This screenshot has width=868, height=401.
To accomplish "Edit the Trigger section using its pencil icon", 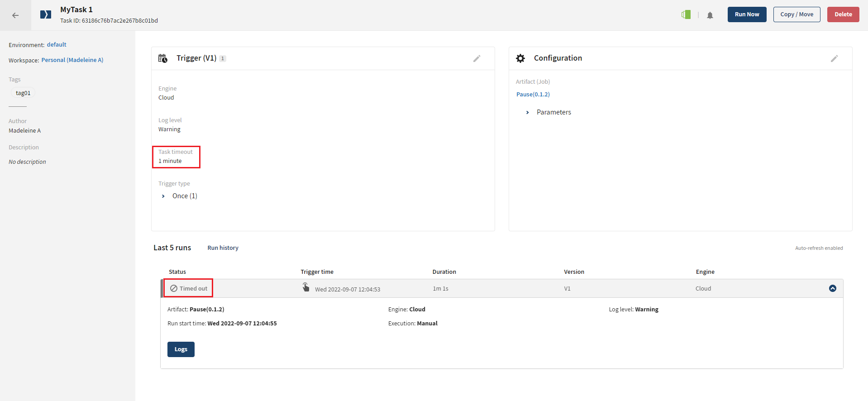I will [477, 58].
